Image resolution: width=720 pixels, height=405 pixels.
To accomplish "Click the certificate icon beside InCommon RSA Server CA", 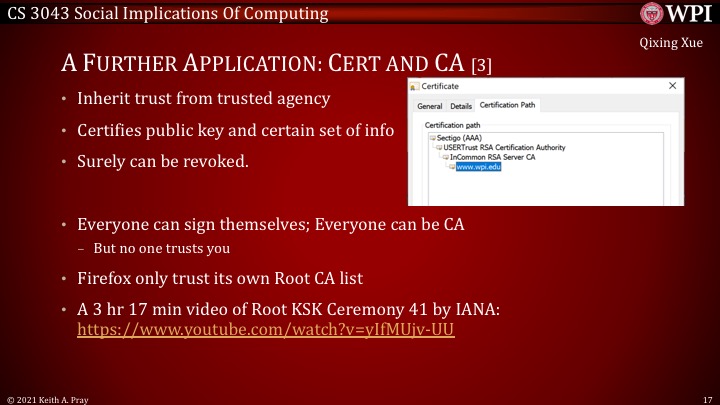I will pyautogui.click(x=445, y=157).
